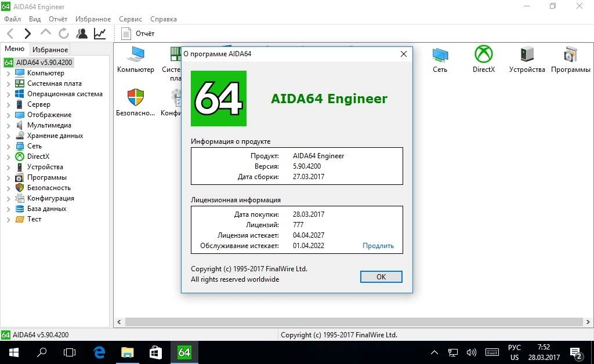Expand the Устройства tree node

(x=8, y=168)
